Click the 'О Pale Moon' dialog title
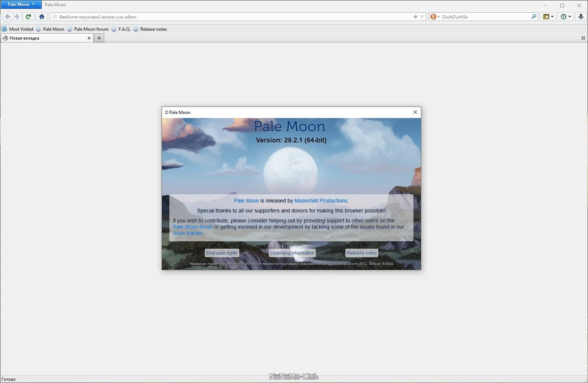The width and height of the screenshot is (588, 383). click(x=177, y=112)
